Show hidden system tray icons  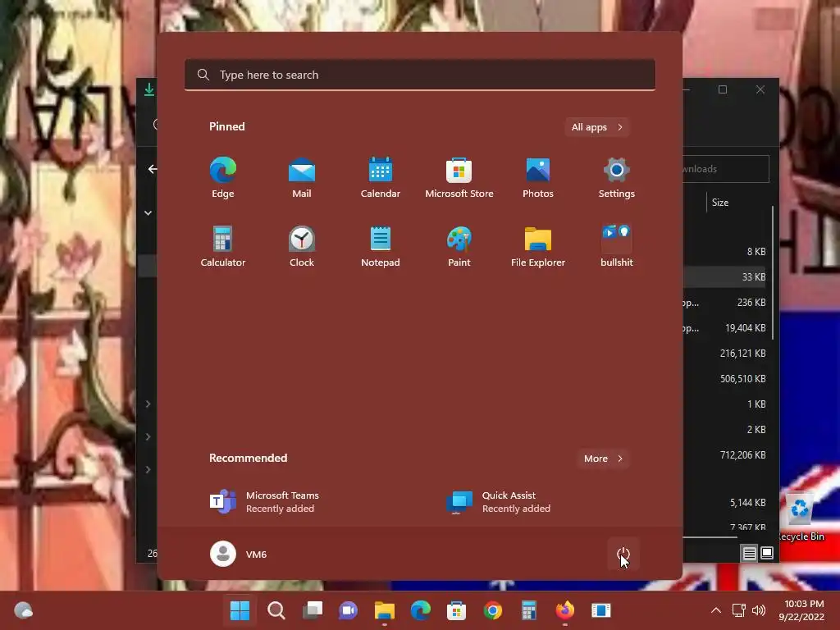click(715, 610)
